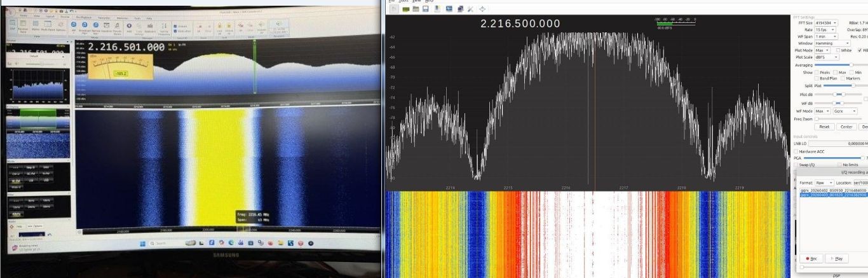Image resolution: width=868 pixels, height=278 pixels.
Task: Enable the Hardware AGC checkbox
Action: [x=797, y=151]
